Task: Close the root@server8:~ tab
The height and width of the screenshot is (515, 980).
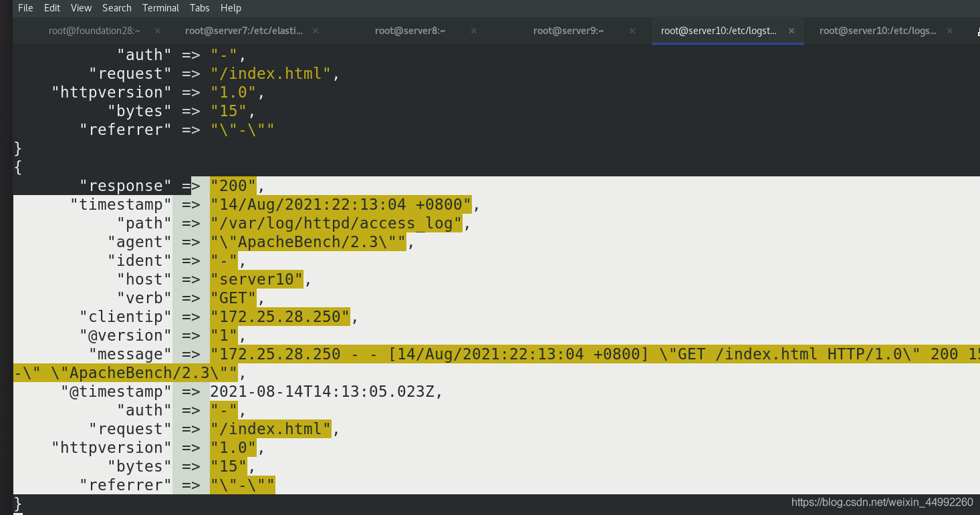Action: coord(474,31)
